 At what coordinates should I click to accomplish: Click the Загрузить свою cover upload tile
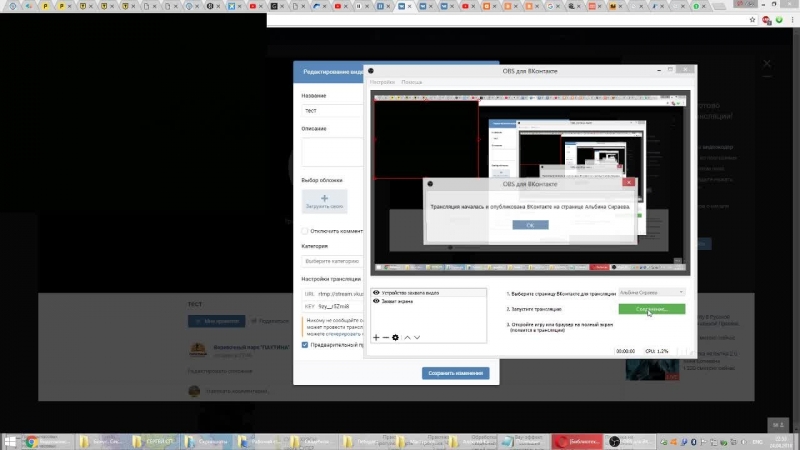pos(324,202)
